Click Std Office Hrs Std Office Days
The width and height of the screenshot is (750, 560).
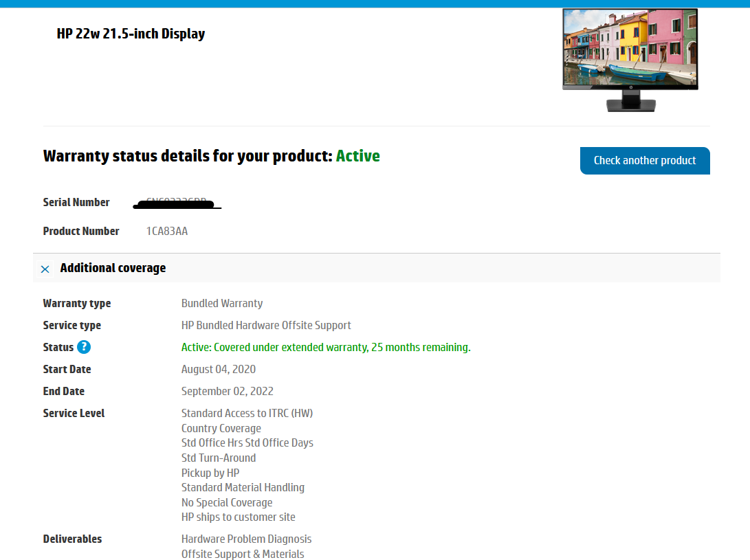[247, 443]
